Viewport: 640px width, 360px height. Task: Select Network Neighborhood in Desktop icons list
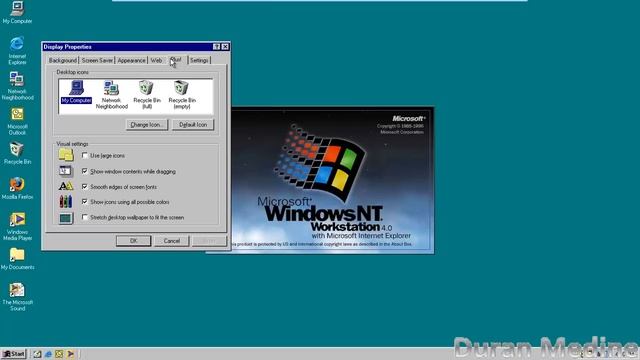click(111, 95)
